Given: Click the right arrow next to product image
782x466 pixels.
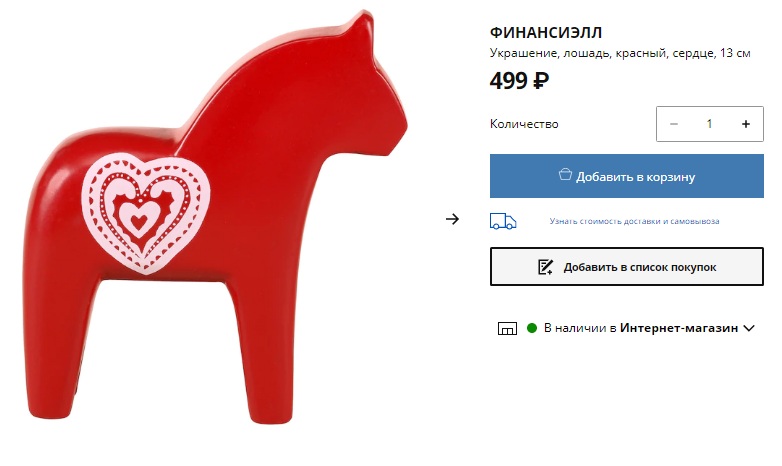Looking at the screenshot, I should (452, 219).
